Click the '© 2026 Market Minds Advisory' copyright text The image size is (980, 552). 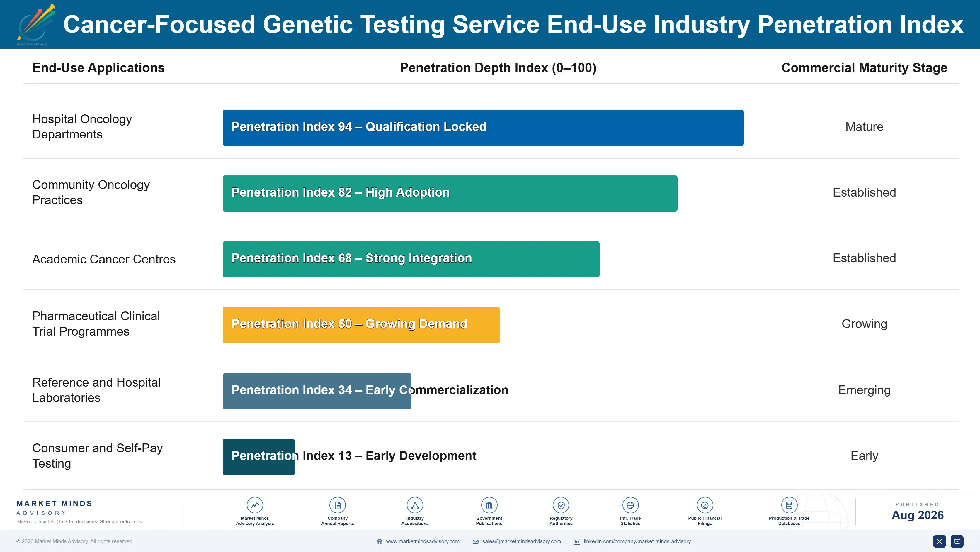click(x=75, y=541)
